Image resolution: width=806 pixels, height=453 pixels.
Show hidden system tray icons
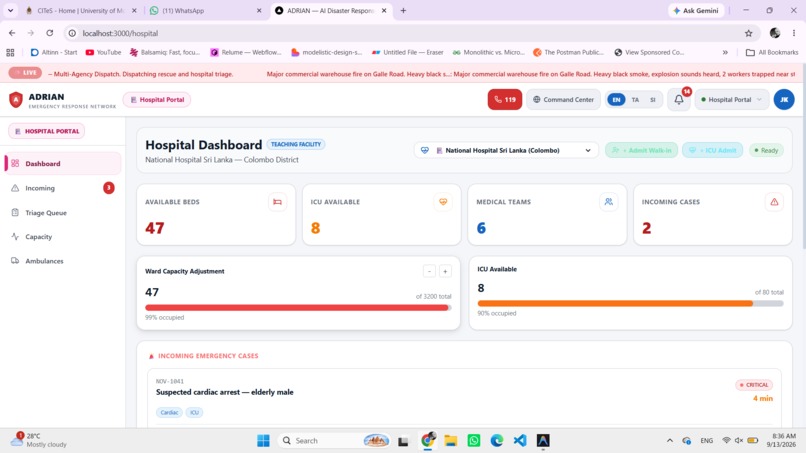669,441
